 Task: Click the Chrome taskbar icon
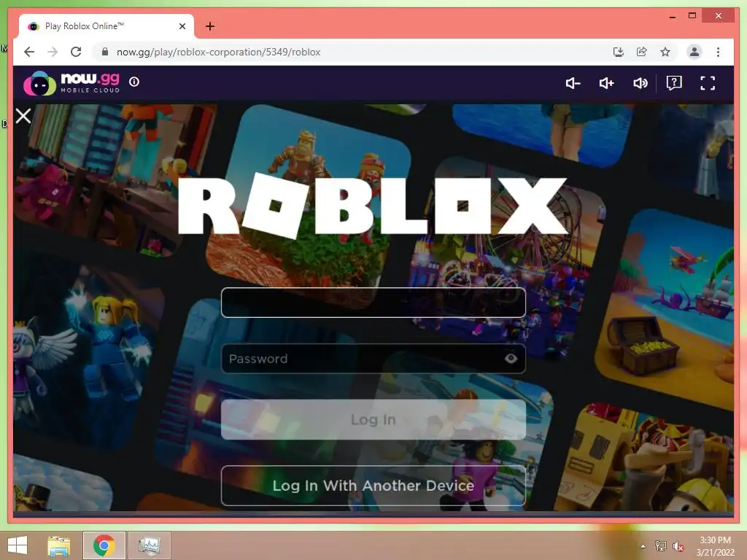coord(104,545)
